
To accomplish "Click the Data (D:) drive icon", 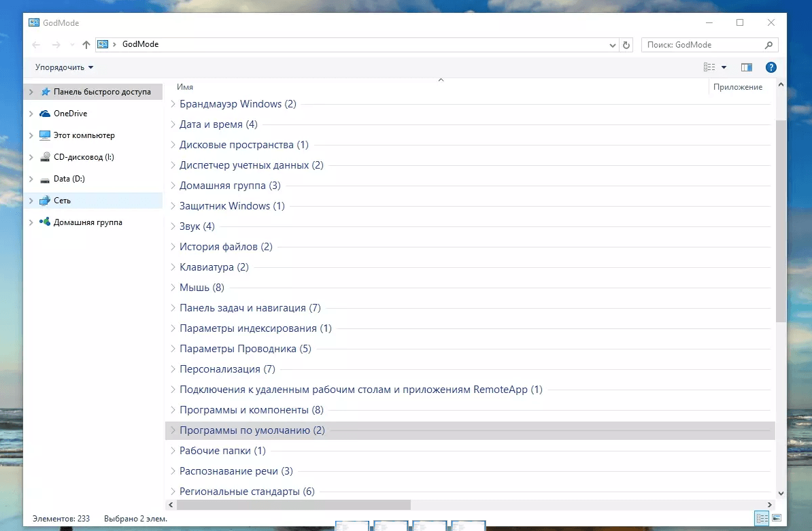I will tap(45, 179).
